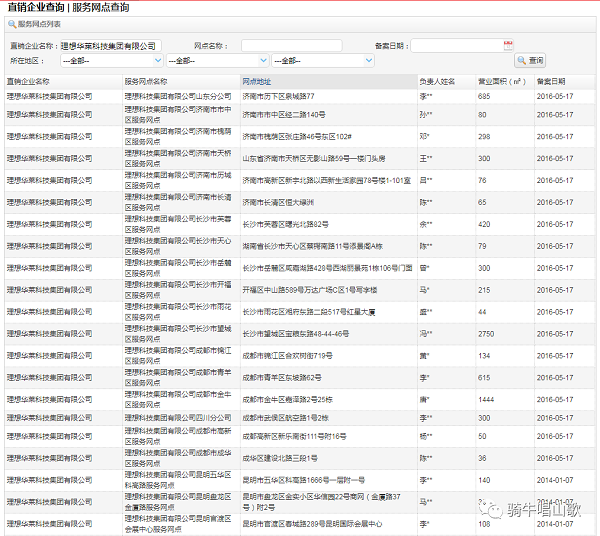Image resolution: width=600 pixels, height=536 pixels.
Task: Select the area value 1444
Action: click(486, 399)
